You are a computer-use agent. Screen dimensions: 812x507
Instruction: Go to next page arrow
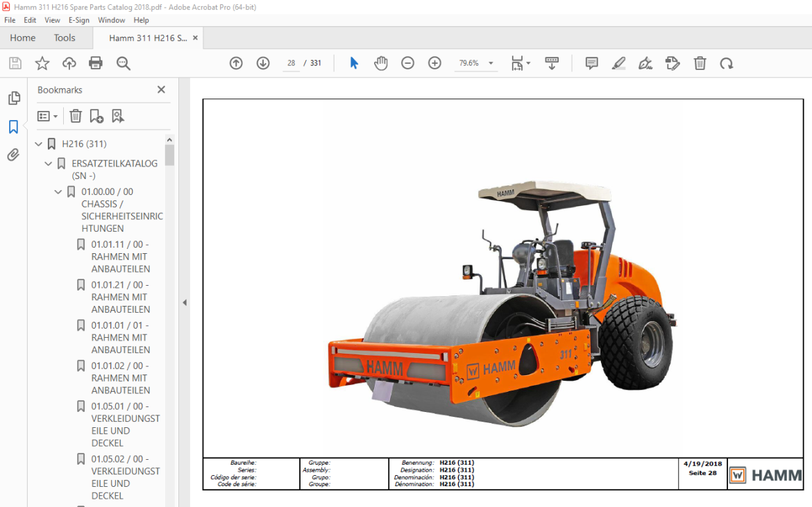263,63
